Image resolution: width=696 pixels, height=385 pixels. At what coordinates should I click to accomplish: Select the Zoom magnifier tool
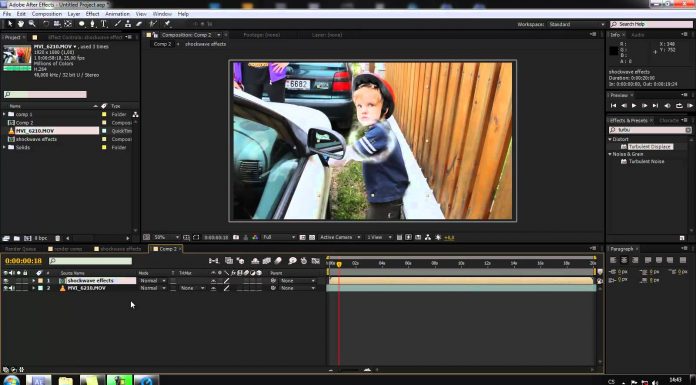coord(32,24)
